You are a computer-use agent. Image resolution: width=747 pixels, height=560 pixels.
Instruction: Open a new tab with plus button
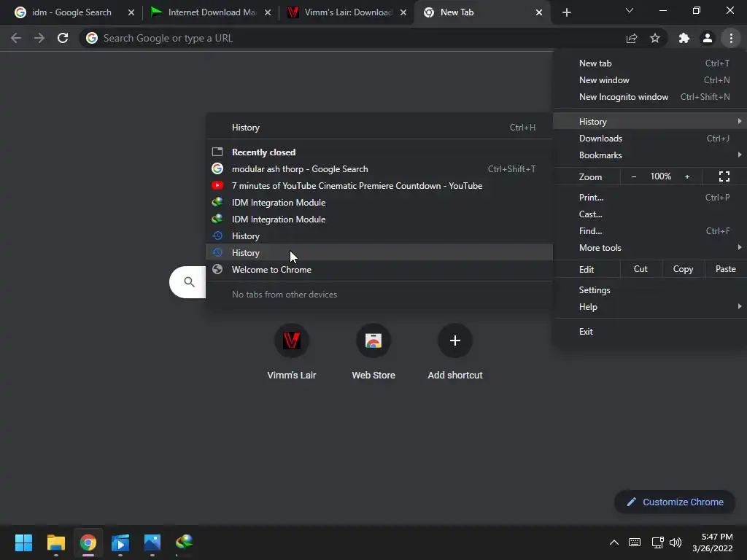566,12
